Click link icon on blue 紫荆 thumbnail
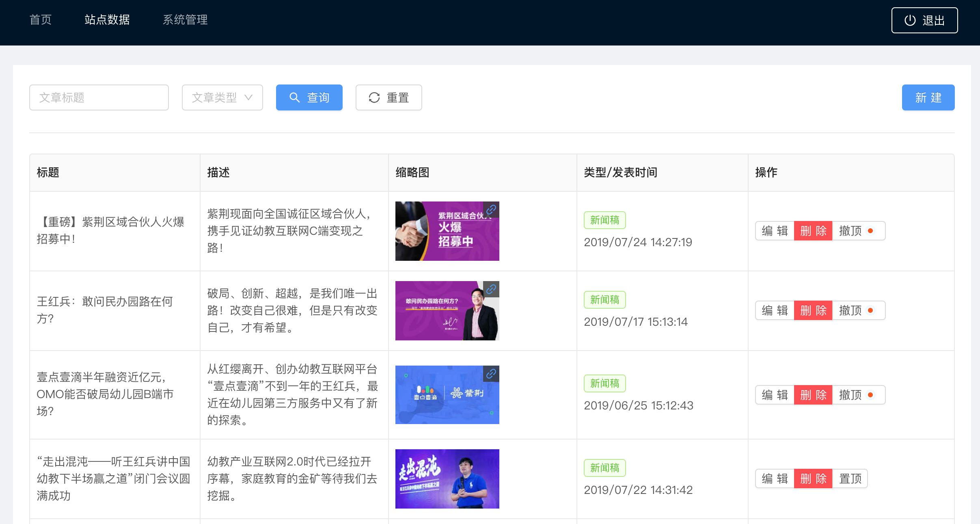Screen dimensions: 980x524 tap(491, 373)
